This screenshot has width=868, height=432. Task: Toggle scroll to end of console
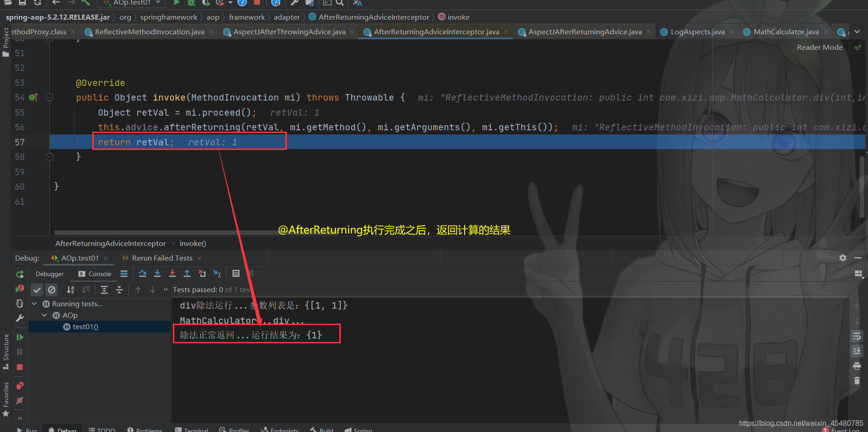(x=857, y=351)
